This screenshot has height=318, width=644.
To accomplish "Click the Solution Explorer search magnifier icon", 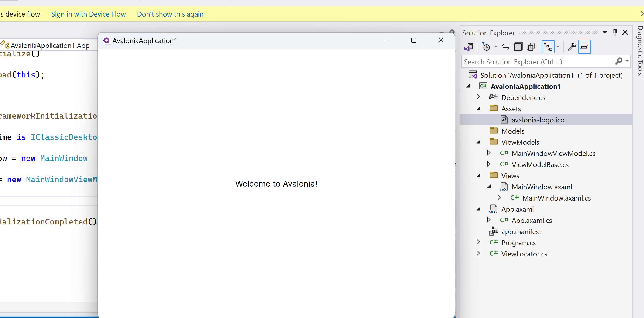I will coord(619,61).
